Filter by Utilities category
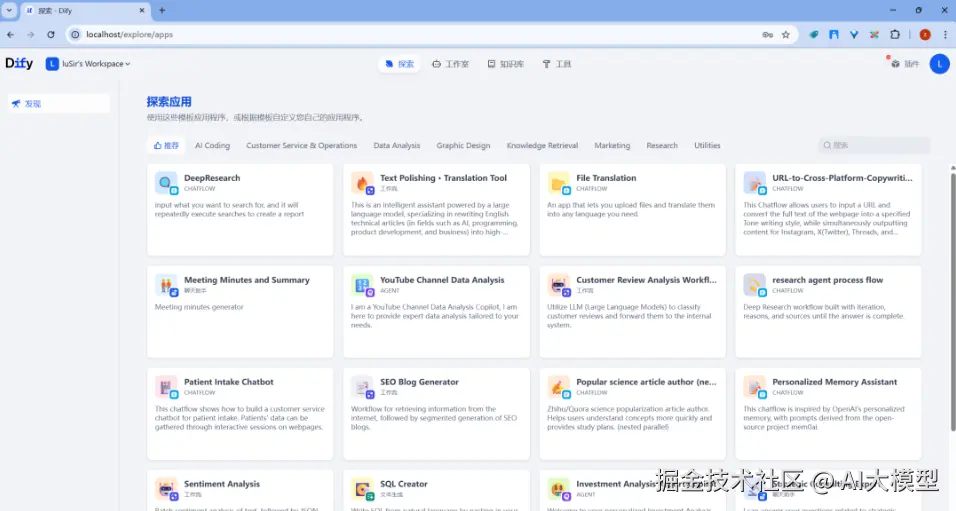956x511 pixels. 707,145
